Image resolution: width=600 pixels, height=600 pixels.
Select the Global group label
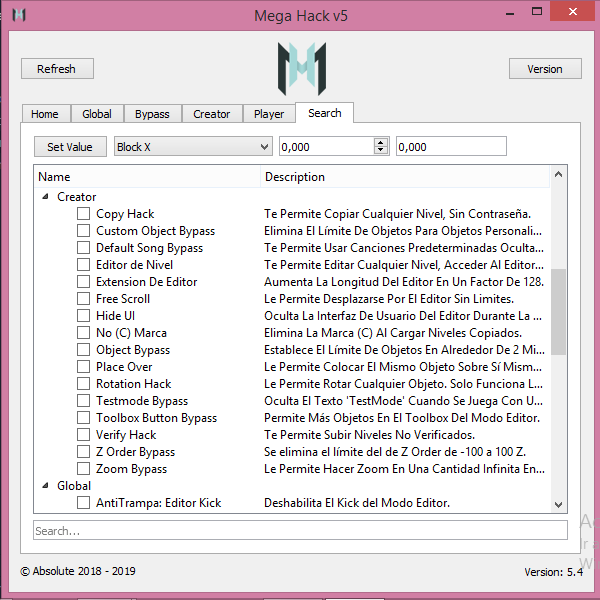[x=74, y=486]
